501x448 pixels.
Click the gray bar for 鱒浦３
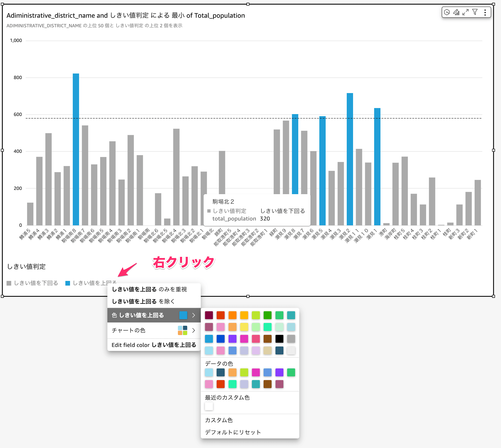coord(48,179)
